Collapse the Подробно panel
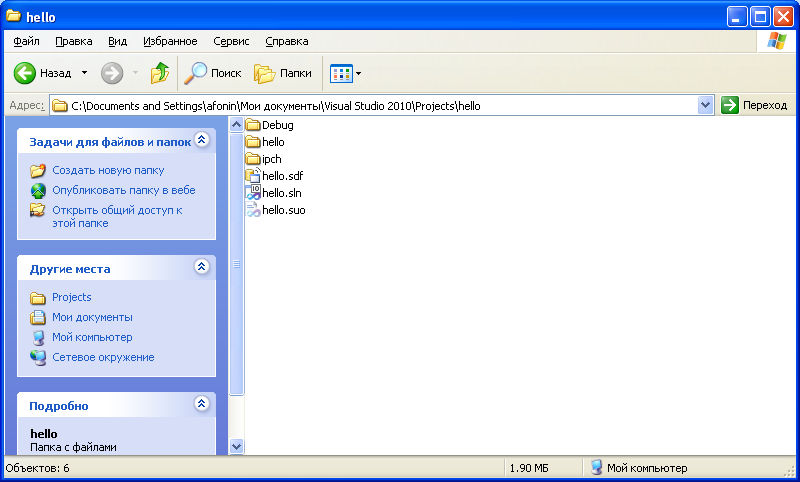 point(202,403)
